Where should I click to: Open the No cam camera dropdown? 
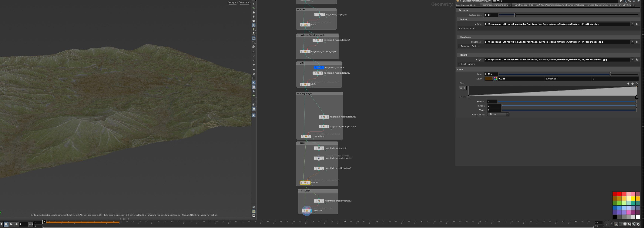[x=244, y=2]
